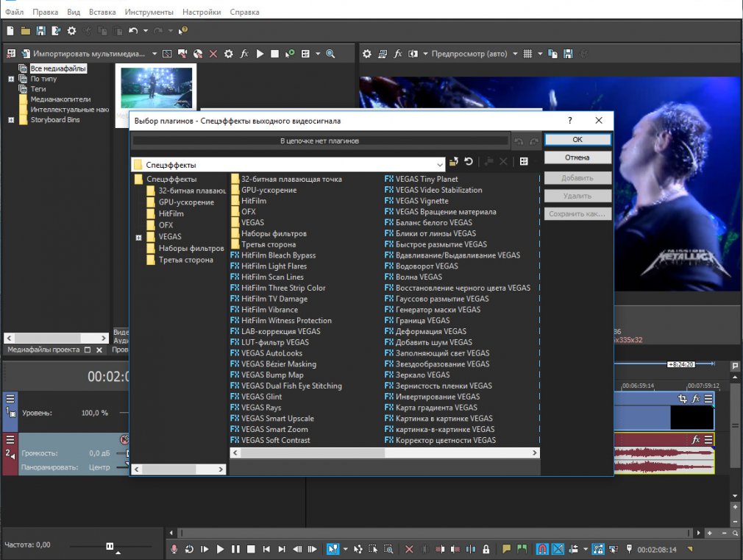Open the video track hamburger menu
Image resolution: width=743 pixels, height=560 pixels.
pos(10,399)
